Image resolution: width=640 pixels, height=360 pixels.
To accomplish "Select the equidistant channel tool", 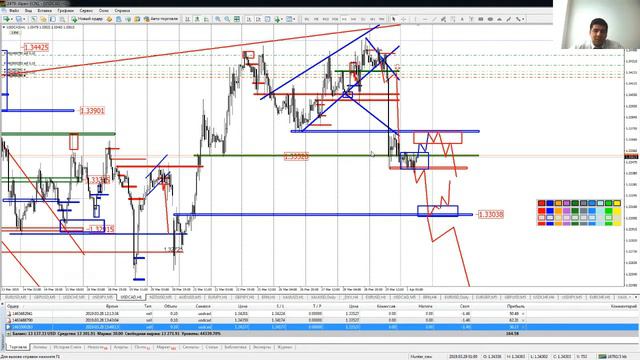I will pyautogui.click(x=443, y=19).
